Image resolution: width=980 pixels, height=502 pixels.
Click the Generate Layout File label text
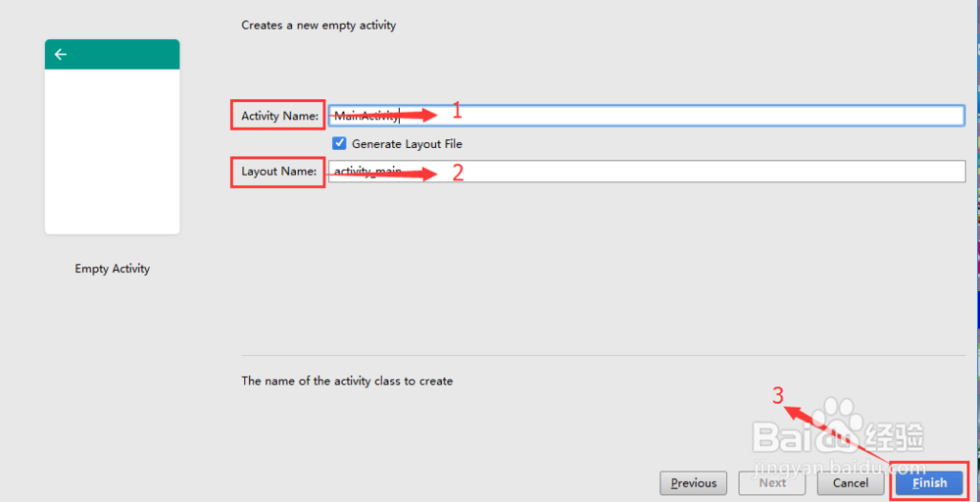pyautogui.click(x=407, y=144)
